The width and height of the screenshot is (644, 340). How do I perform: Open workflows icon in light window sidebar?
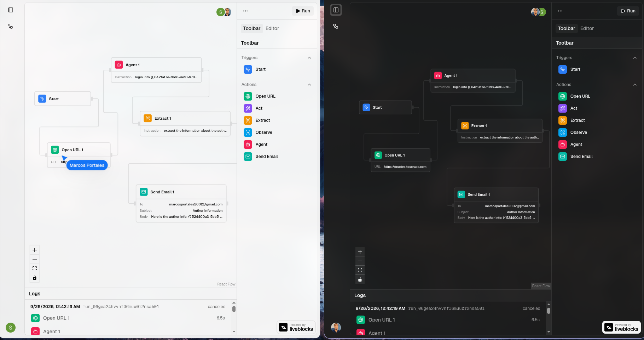[10, 26]
